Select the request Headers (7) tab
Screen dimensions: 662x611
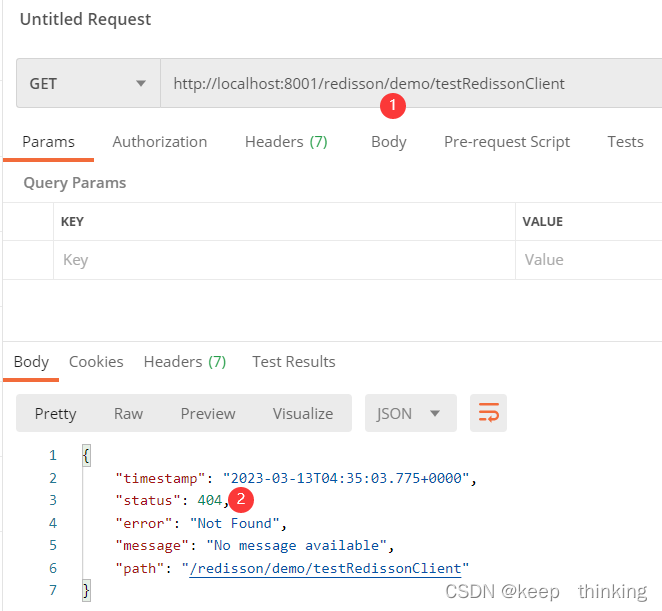coord(286,142)
